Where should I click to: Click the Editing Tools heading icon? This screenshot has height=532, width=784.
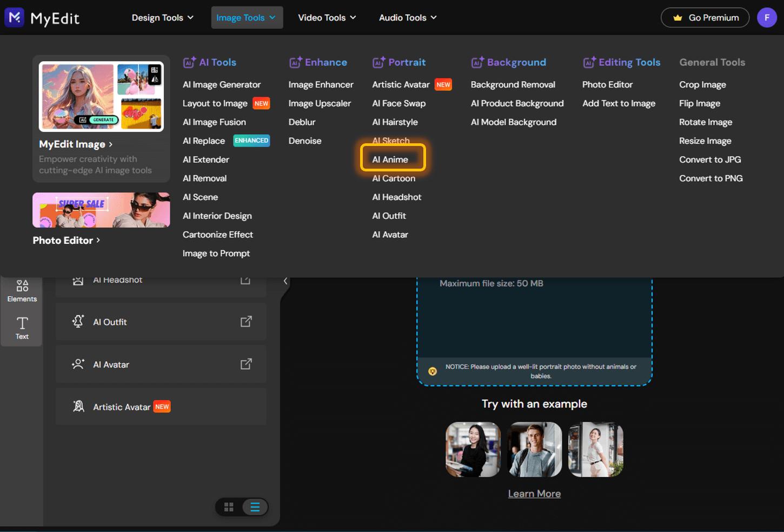589,62
